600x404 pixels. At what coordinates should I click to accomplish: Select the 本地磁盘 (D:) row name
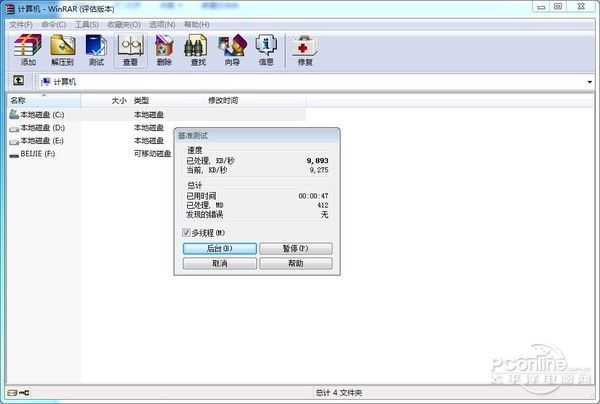(x=42, y=128)
